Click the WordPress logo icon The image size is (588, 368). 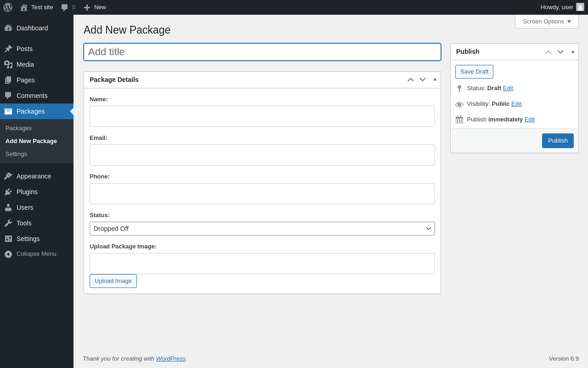[x=8, y=7]
